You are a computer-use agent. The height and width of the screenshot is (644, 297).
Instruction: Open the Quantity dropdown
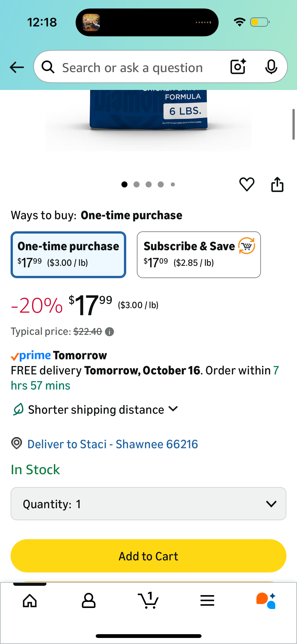(x=148, y=504)
